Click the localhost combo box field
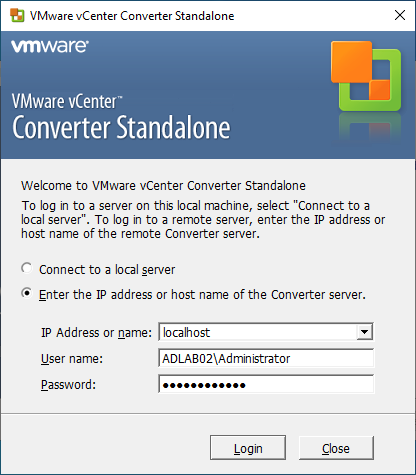Viewport: 416px width, 475px height. click(266, 332)
